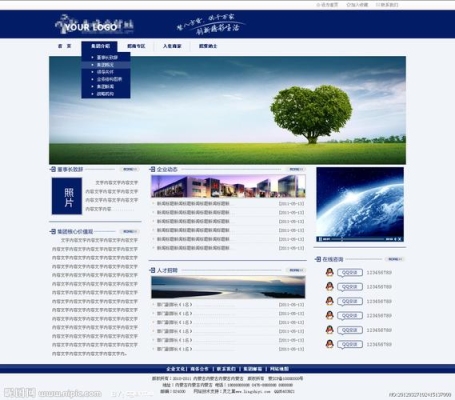Click the 照片 chairman photo placeholder
This screenshot has height=400, width=455.
pyautogui.click(x=67, y=196)
